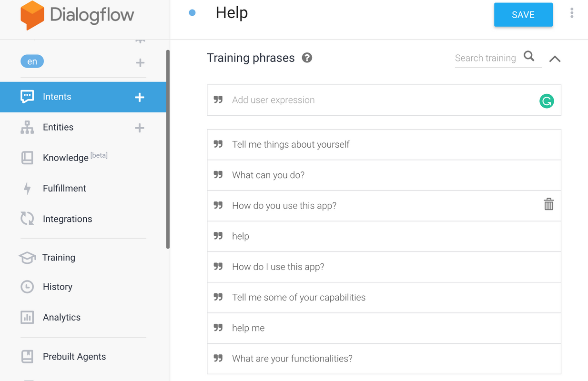Click the Add user expression field
This screenshot has height=381, width=588.
click(x=372, y=100)
